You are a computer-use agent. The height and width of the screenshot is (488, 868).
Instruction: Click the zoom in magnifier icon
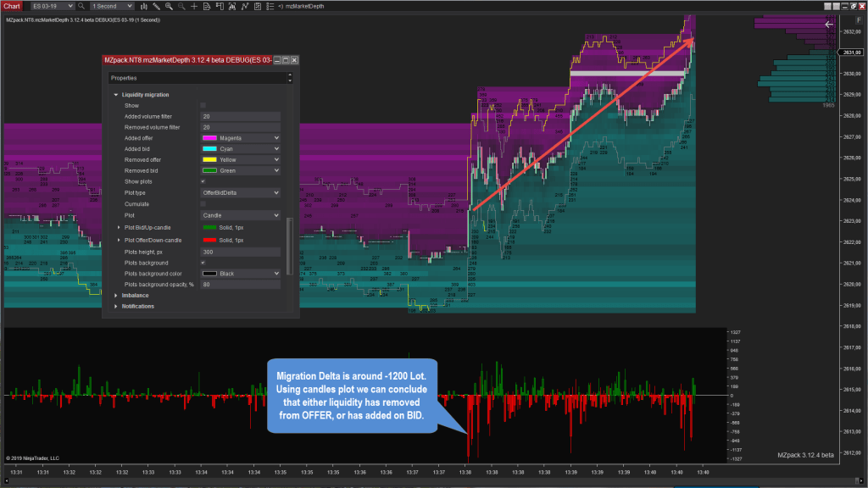(x=169, y=6)
